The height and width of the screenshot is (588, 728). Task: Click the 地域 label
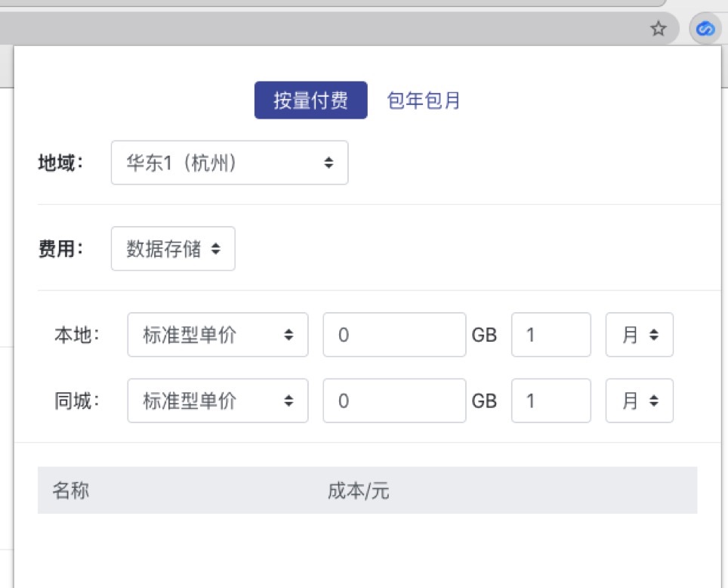pyautogui.click(x=61, y=162)
